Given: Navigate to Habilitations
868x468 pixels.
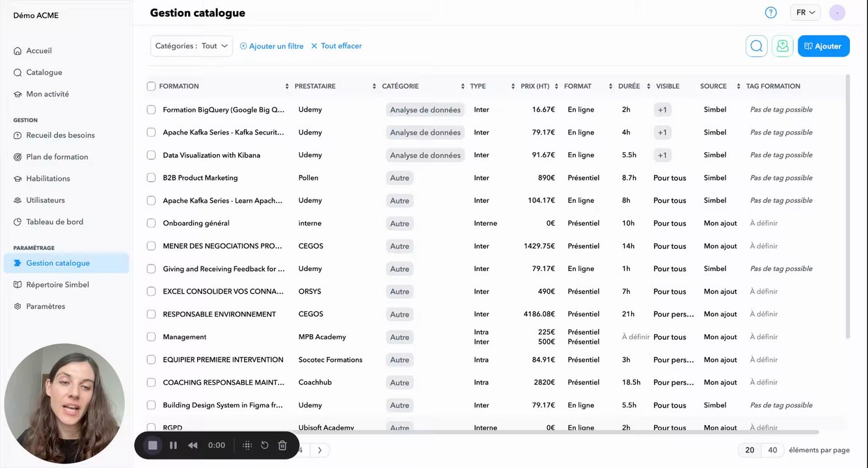Looking at the screenshot, I should 48,179.
